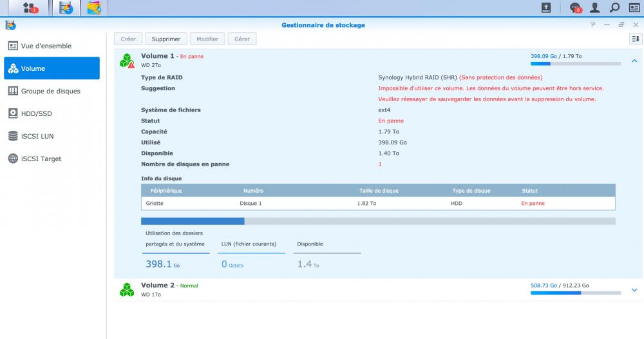Click the Modifier button

207,39
